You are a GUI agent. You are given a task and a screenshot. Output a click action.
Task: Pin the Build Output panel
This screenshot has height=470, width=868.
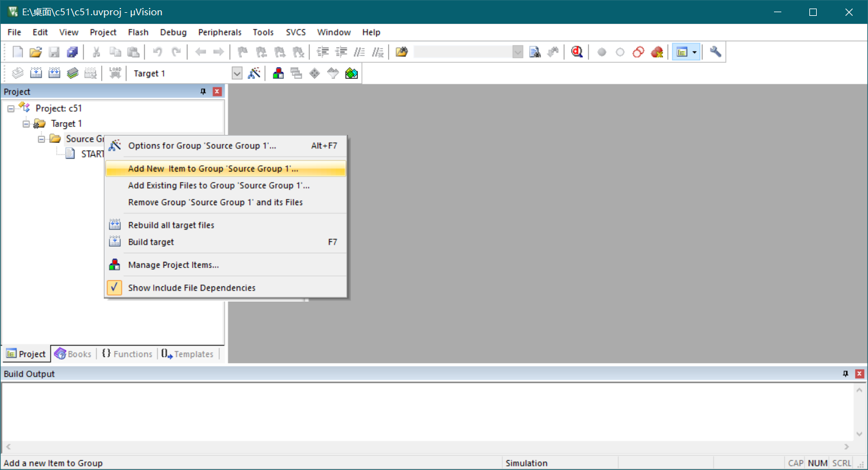coord(845,374)
